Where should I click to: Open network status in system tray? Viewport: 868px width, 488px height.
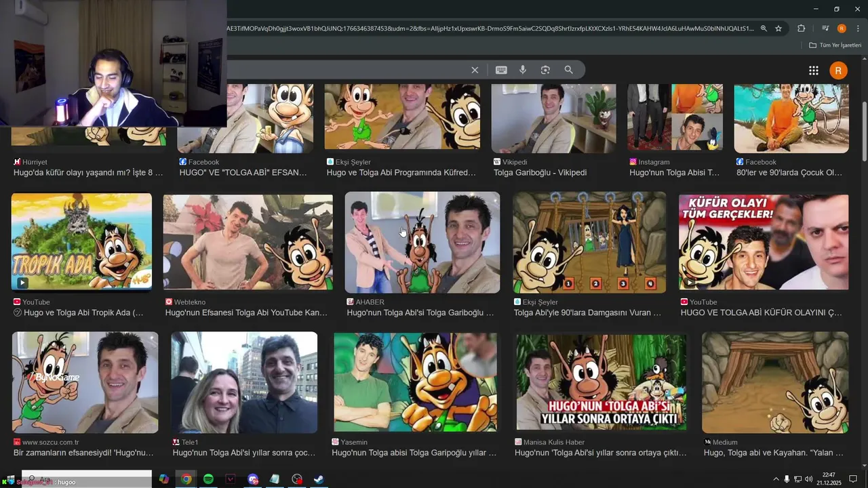point(797,479)
